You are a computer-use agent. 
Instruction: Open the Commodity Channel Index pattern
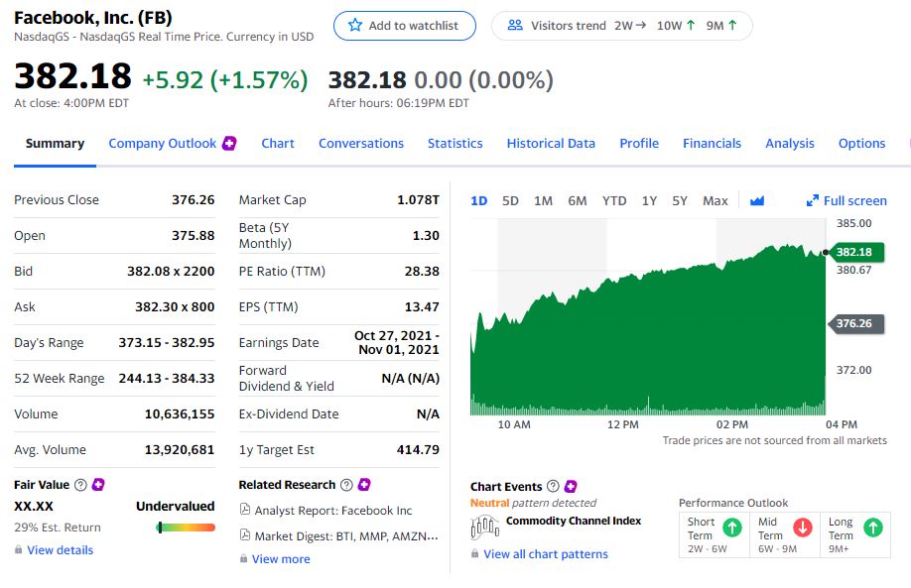(574, 521)
